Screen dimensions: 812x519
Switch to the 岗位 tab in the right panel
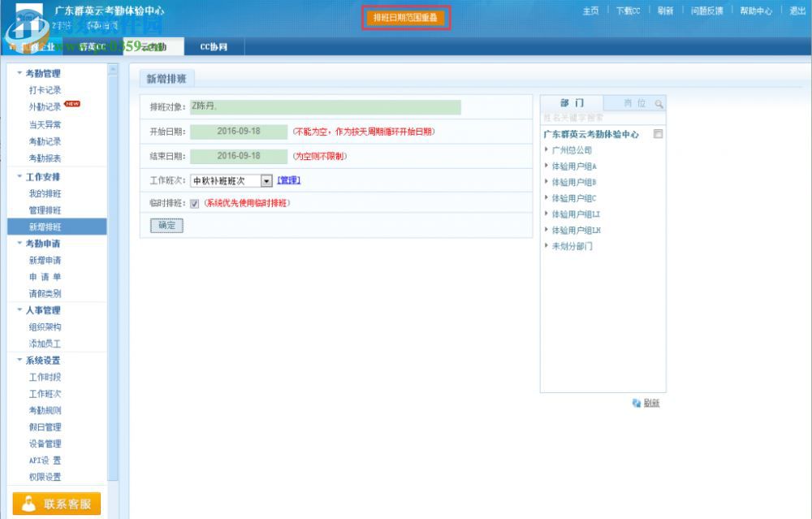click(x=635, y=102)
